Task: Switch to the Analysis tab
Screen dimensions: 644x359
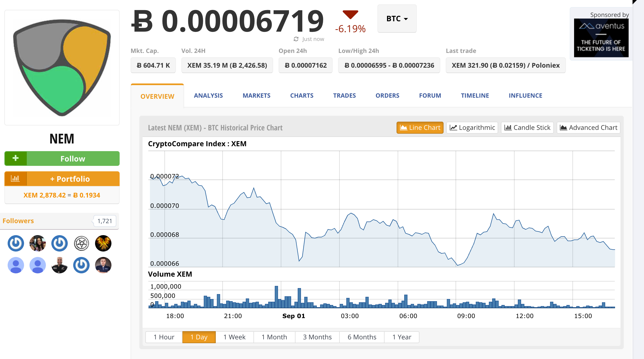Action: tap(208, 95)
